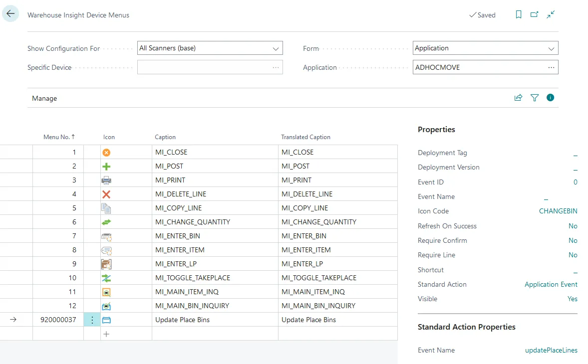Screen dimensions: 588x364
Task: Click the MI_PRINT printer icon
Action: pyautogui.click(x=106, y=180)
